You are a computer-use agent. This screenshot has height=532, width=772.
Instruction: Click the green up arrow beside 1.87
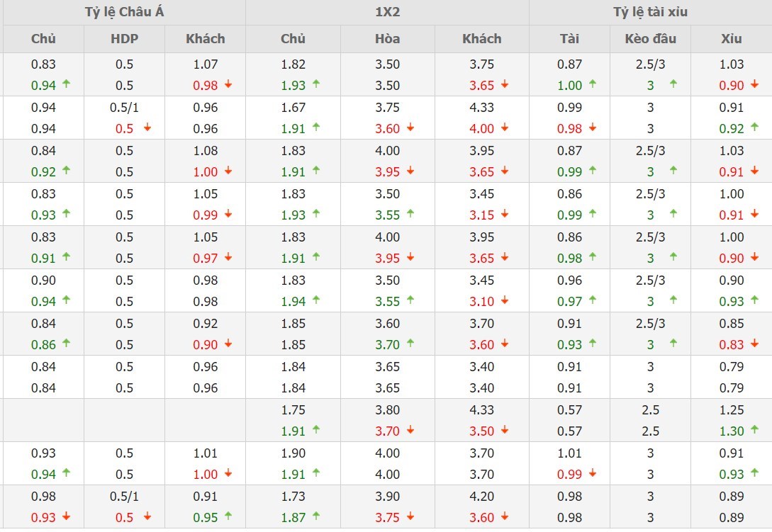pos(316,517)
